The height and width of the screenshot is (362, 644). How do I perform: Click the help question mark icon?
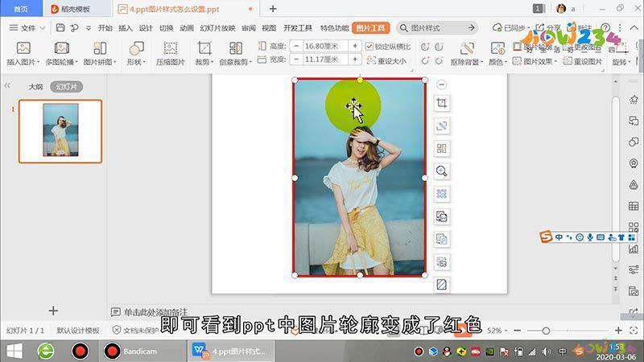coord(605,27)
